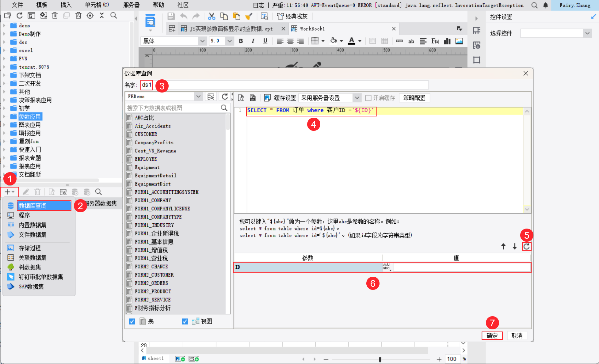The image size is (599, 364).
Task: Click the bold formatting button
Action: [241, 41]
